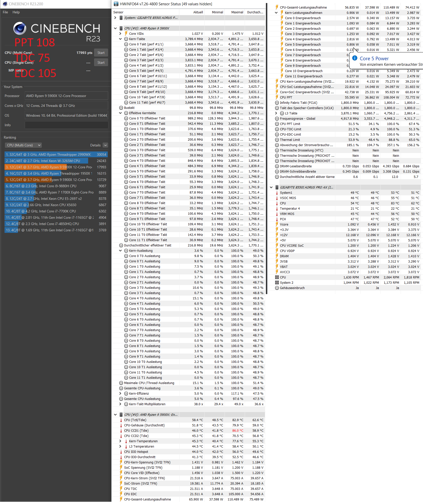Click the Cores x GHz field

(66, 106)
